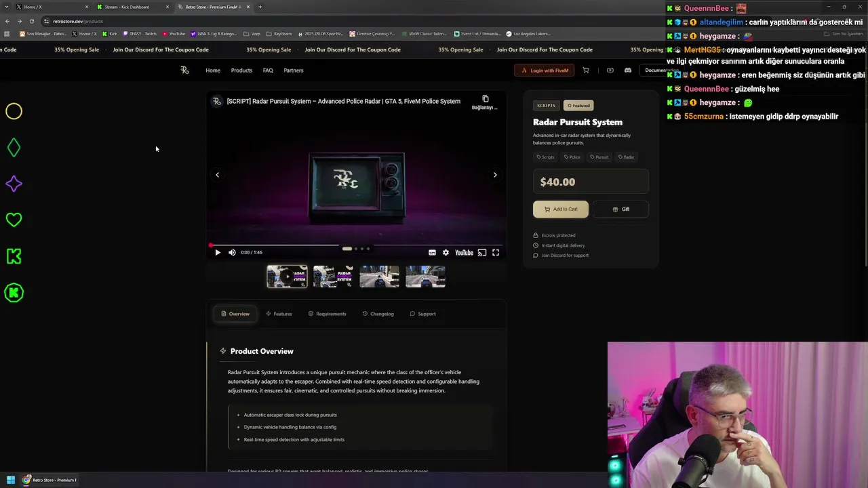Open the shopping cart icon in navbar
This screenshot has width=868, height=488.
point(586,70)
